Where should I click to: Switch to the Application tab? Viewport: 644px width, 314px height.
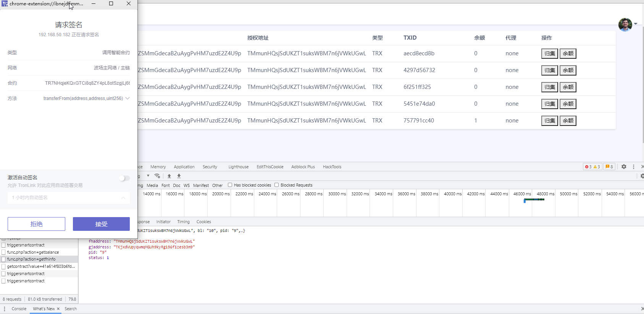click(184, 167)
